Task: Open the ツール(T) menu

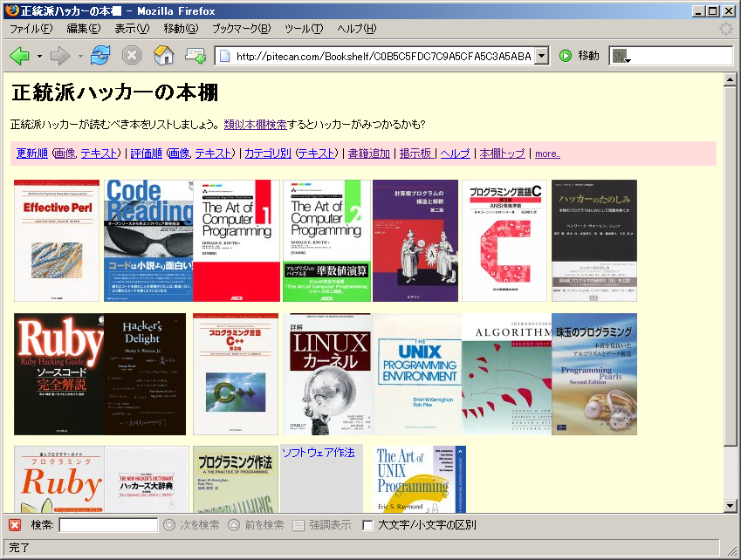Action: tap(304, 29)
